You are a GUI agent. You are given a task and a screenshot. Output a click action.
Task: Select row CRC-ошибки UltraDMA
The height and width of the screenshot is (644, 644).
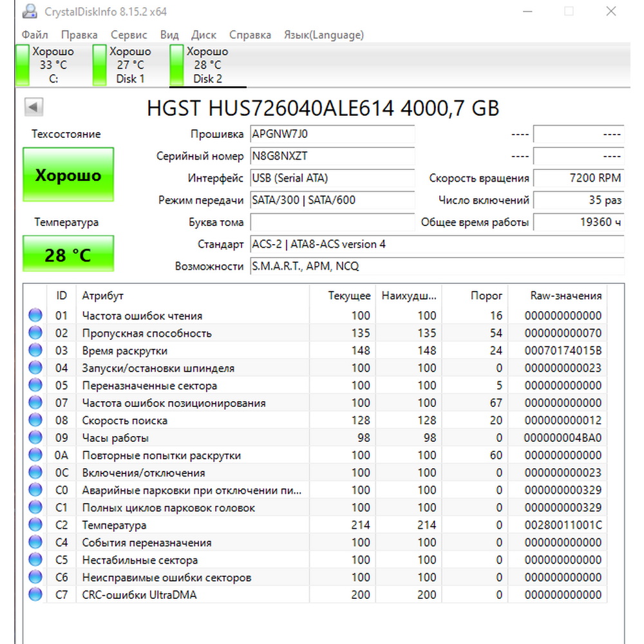(x=315, y=594)
